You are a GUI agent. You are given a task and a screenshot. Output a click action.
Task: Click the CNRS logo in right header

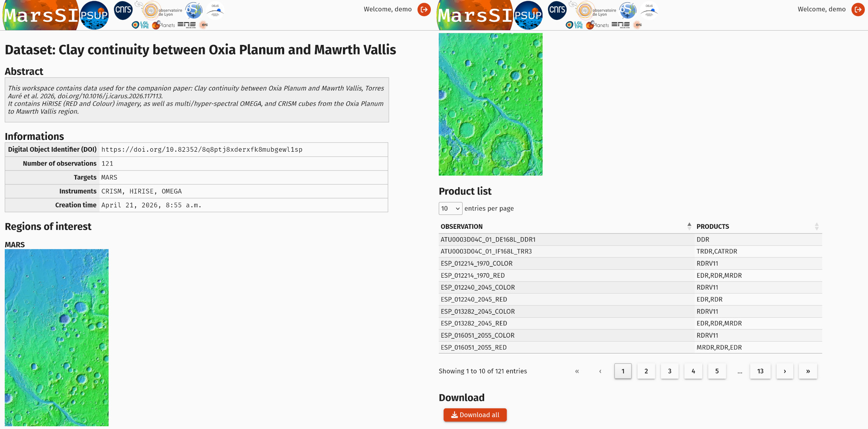(557, 10)
